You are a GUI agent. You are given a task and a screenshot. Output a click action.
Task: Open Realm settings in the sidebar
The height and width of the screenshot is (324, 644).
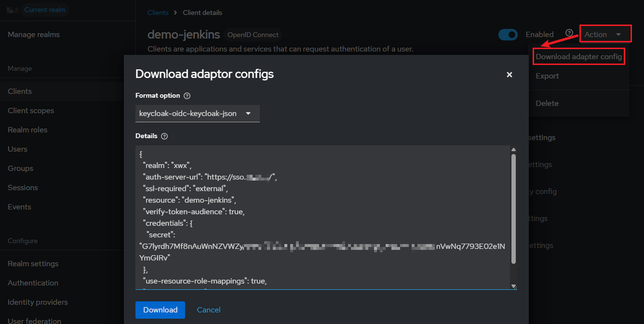point(33,264)
